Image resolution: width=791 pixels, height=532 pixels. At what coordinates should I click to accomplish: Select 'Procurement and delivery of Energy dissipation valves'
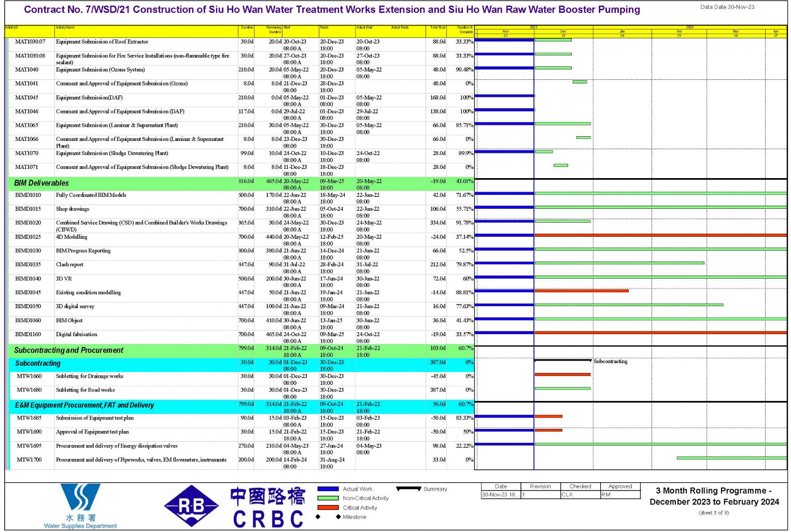pyautogui.click(x=117, y=446)
